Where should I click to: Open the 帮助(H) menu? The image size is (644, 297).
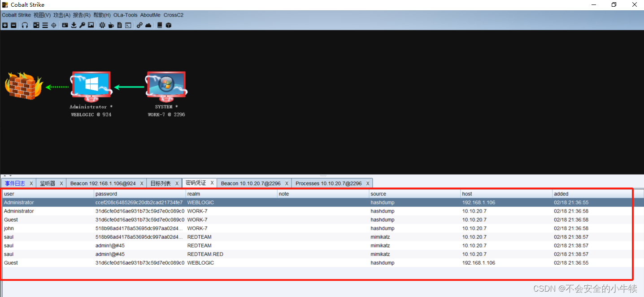click(x=102, y=15)
